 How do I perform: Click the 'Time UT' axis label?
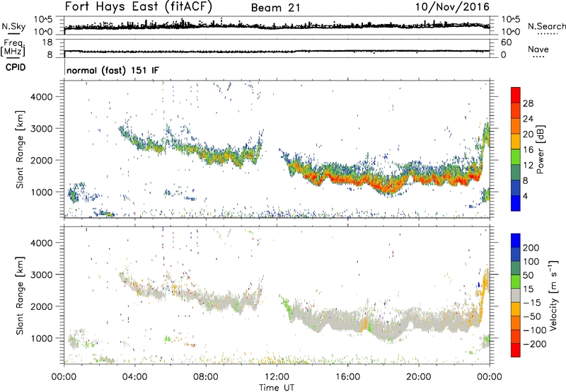[277, 388]
